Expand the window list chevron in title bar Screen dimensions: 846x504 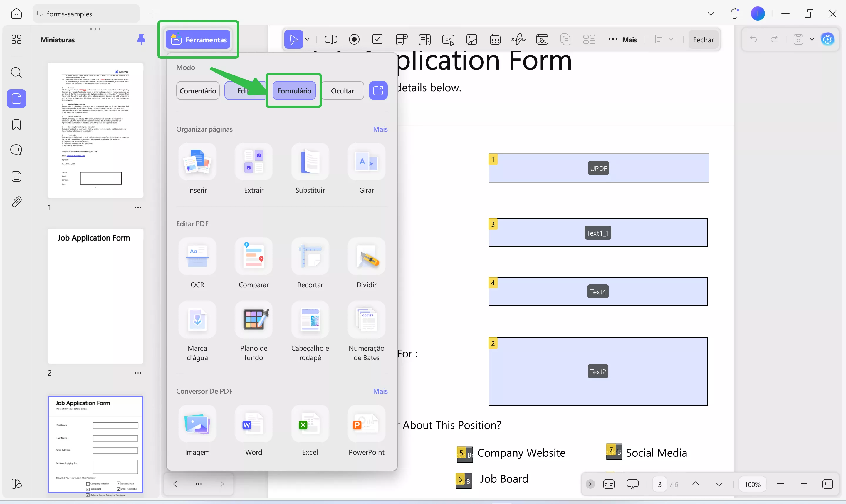711,14
